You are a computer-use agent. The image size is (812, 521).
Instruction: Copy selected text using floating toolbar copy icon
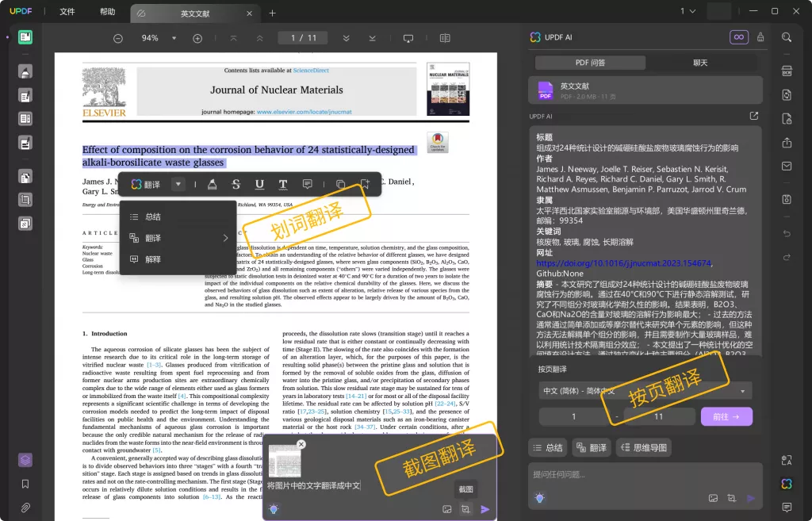pyautogui.click(x=340, y=184)
